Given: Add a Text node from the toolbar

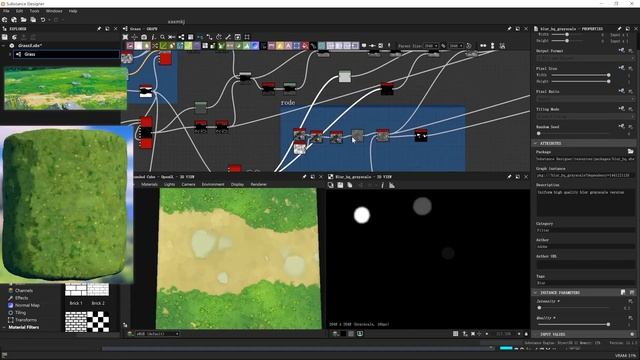Looking at the screenshot, I should [x=288, y=46].
